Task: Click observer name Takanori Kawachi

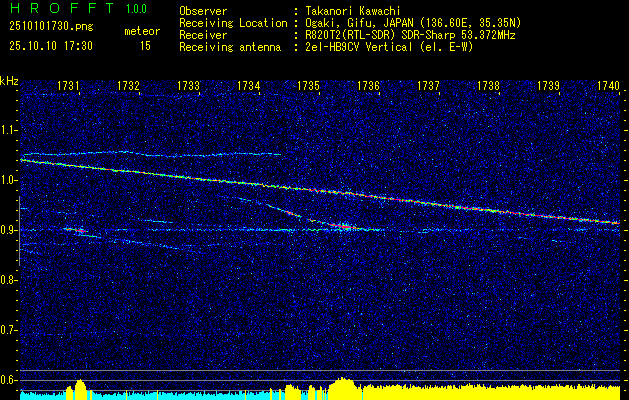Action: click(355, 10)
